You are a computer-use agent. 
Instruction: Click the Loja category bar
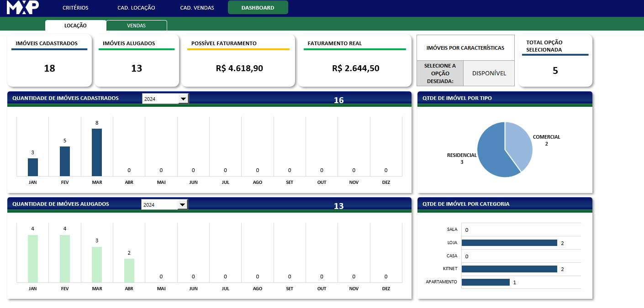tap(509, 243)
